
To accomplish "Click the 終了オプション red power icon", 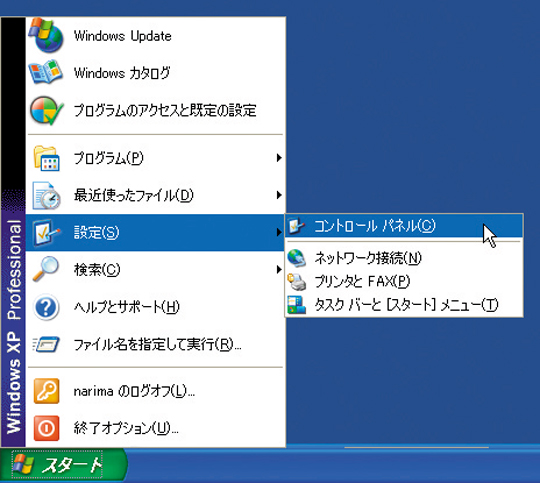I will 46,428.
